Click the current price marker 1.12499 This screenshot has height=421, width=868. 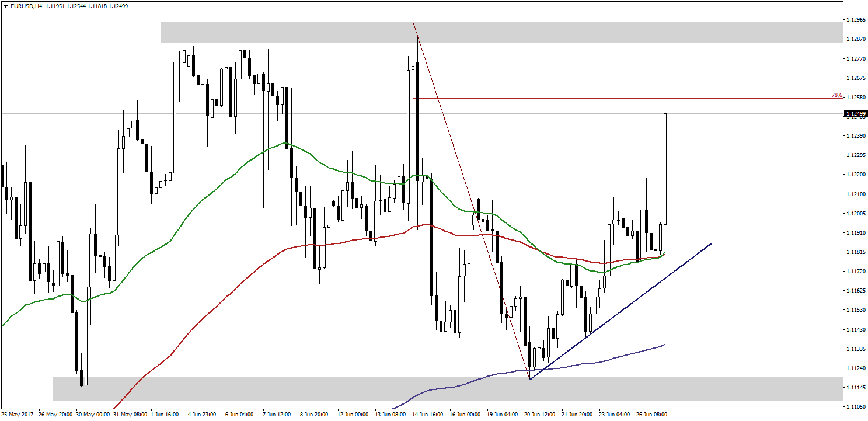pyautogui.click(x=856, y=113)
